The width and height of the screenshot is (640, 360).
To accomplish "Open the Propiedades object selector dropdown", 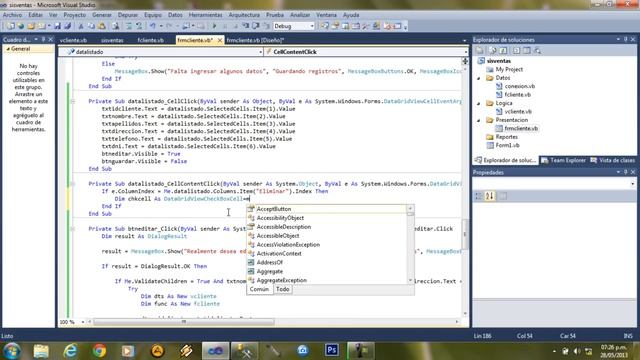I will (x=633, y=184).
